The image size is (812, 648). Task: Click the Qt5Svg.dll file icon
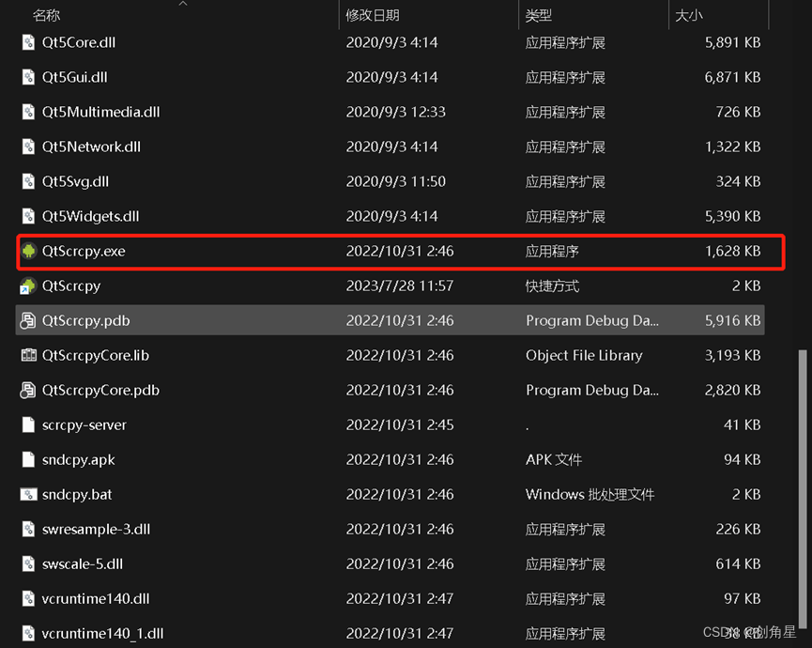pos(28,181)
